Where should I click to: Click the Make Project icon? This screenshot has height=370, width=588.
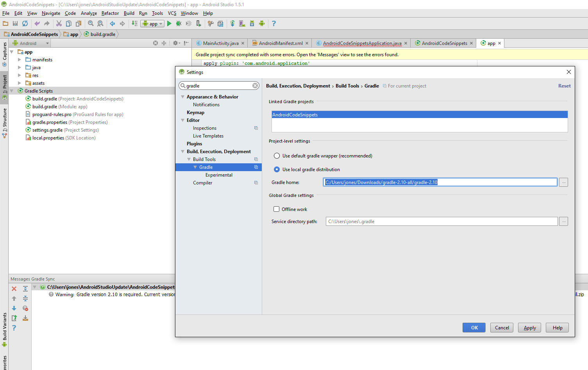click(x=134, y=23)
